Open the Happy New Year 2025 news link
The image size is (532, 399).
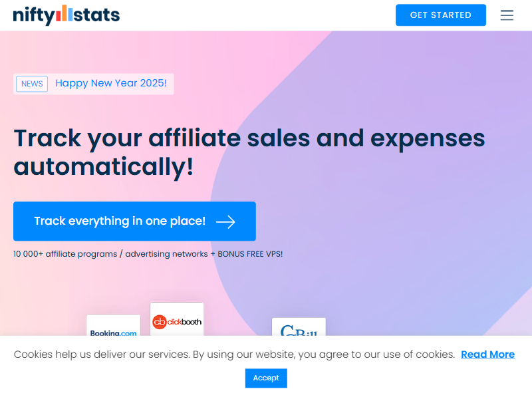(x=111, y=84)
